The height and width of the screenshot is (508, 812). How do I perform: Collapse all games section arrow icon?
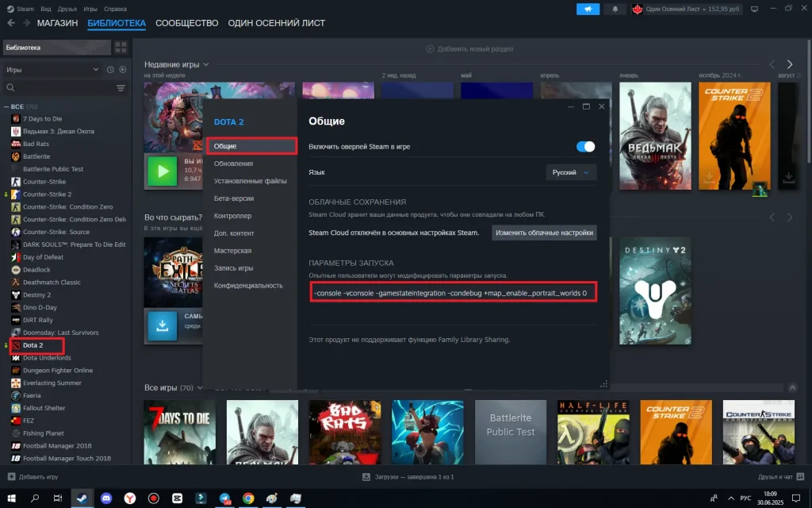pyautogui.click(x=792, y=387)
